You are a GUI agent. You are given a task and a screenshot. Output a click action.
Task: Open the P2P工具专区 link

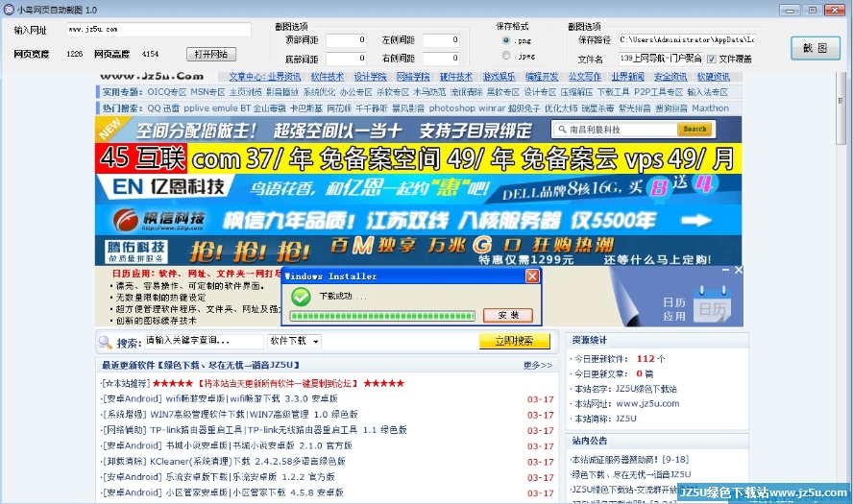(x=658, y=92)
